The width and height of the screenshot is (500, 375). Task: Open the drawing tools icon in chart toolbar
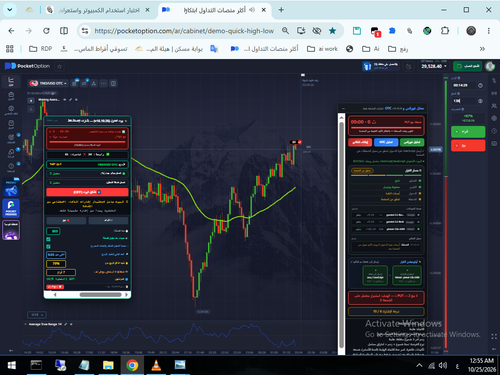(94, 83)
